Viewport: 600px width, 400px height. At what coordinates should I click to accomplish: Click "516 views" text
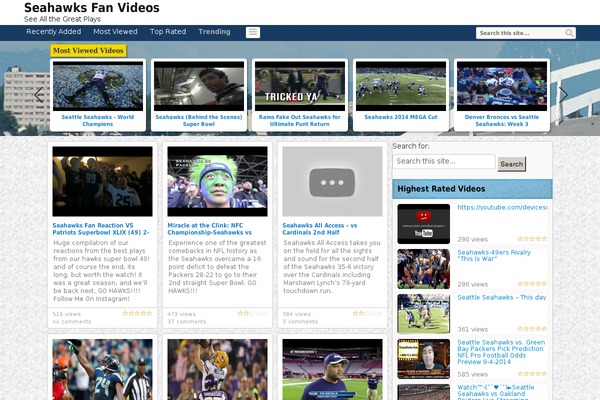(67, 314)
